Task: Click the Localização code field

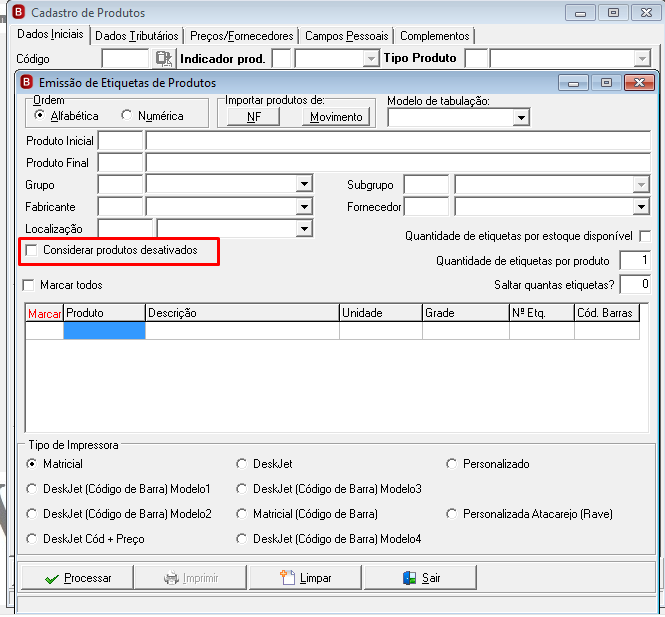Action: 125,229
